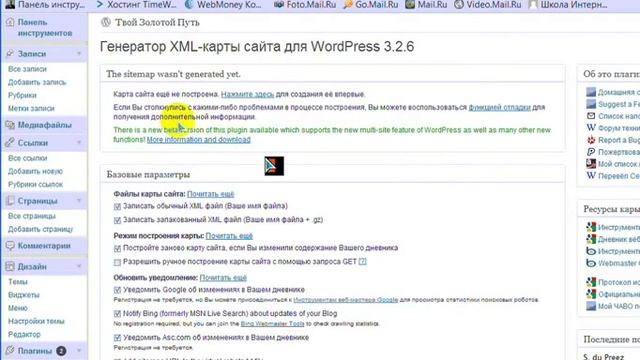Open the Панель инструментов home icon
The width and height of the screenshot is (640, 360).
pyautogui.click(x=10, y=22)
